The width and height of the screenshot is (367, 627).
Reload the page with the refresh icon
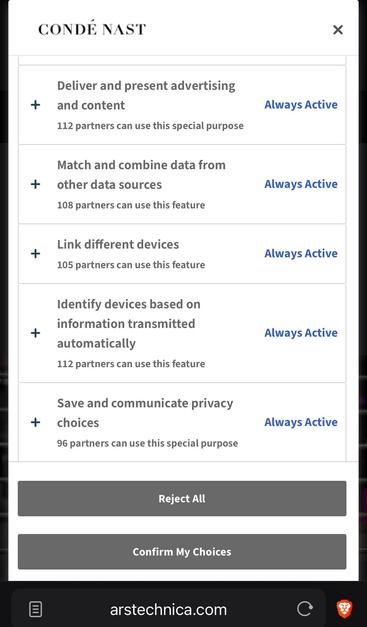[305, 609]
